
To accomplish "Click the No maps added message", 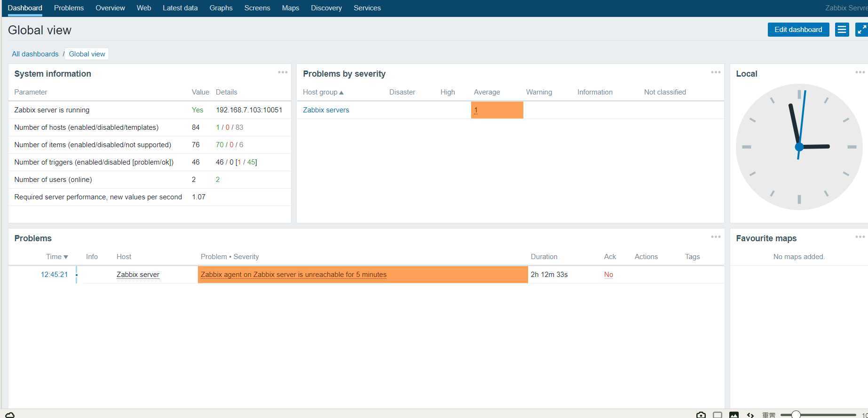I will pyautogui.click(x=799, y=257).
